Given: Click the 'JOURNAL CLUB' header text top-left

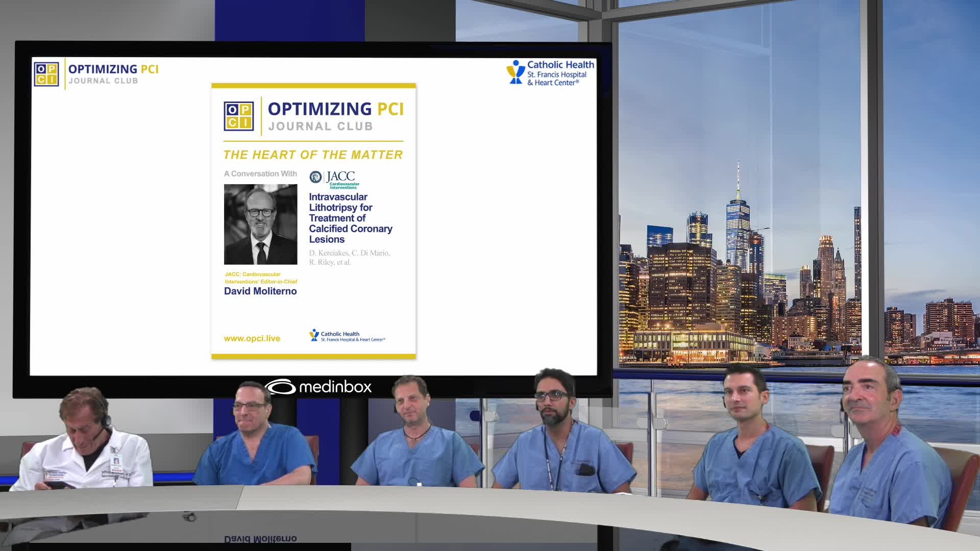Looking at the screenshot, I should point(103,81).
